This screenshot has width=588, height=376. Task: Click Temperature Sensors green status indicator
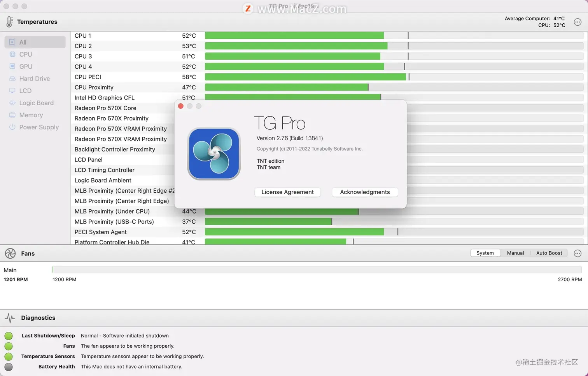tap(9, 357)
